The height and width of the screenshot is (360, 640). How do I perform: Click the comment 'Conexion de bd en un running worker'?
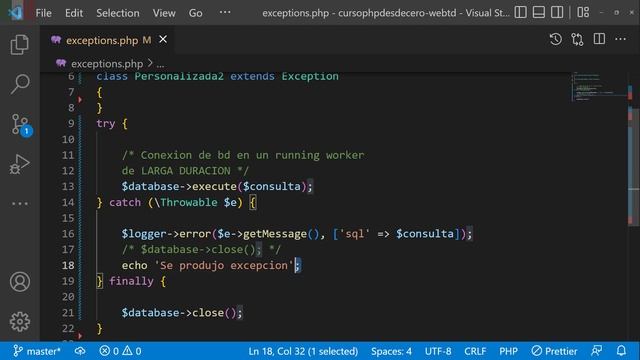pos(252,155)
